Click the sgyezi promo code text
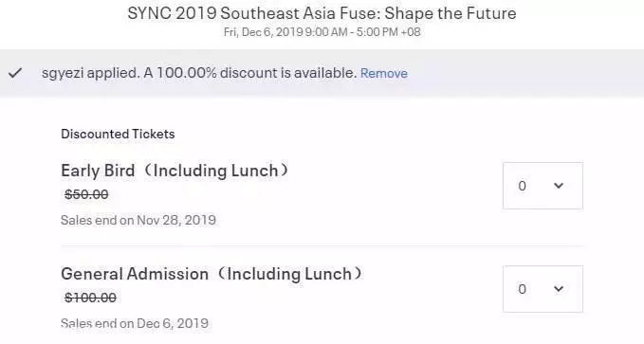The image size is (644, 344). (x=62, y=74)
